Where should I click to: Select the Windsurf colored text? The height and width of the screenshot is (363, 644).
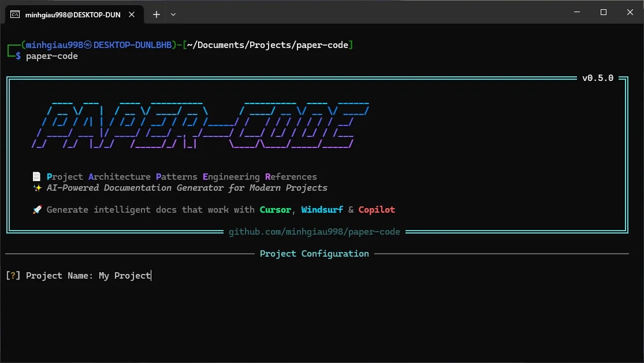(322, 209)
